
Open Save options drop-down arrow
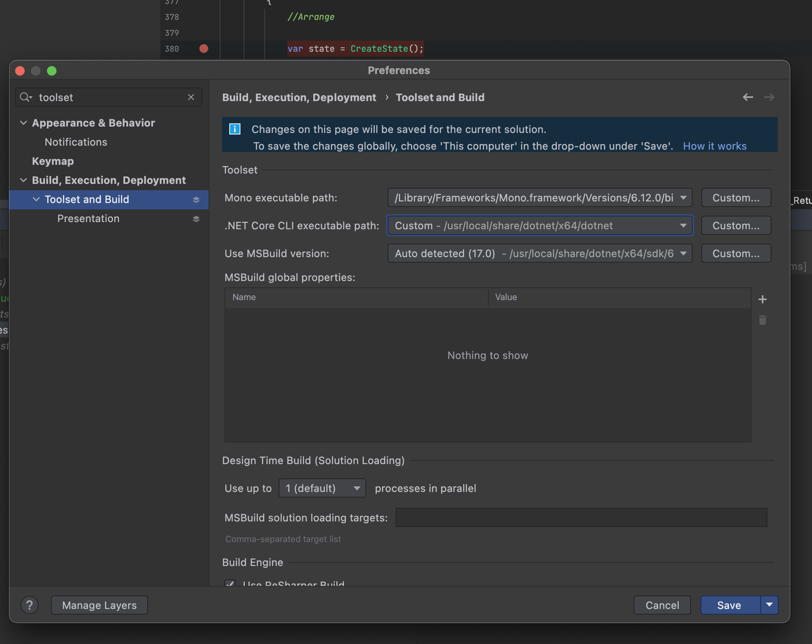[769, 605]
